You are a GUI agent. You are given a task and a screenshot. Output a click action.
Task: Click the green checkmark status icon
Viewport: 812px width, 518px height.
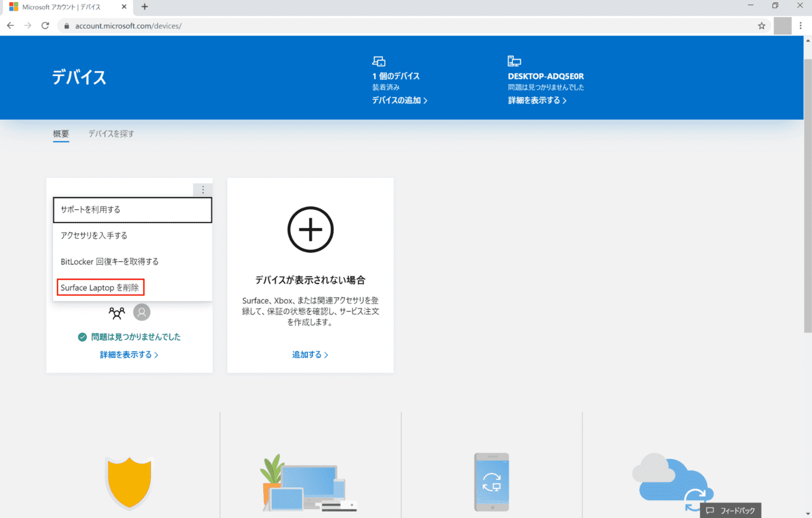(x=82, y=337)
